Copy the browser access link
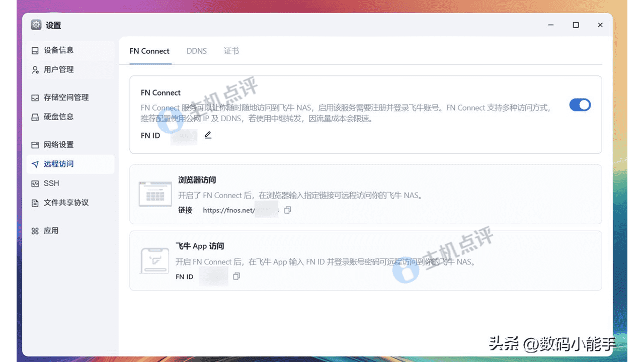 click(x=287, y=210)
